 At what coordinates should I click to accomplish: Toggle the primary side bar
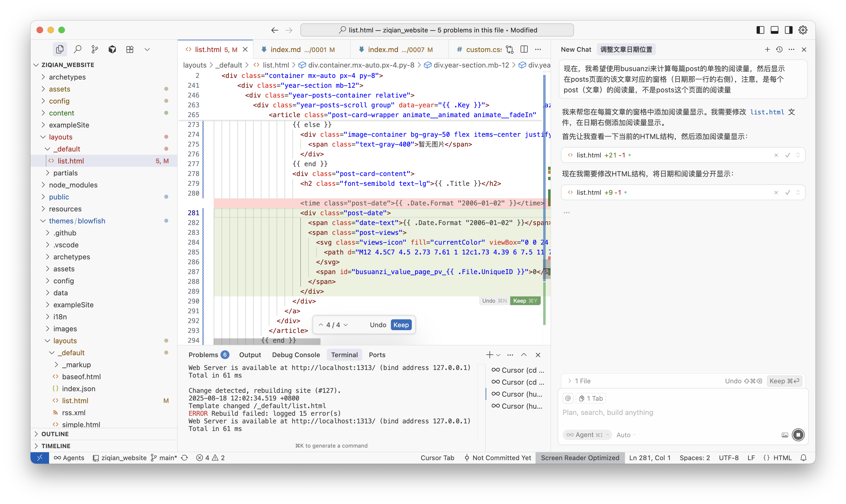[760, 30]
